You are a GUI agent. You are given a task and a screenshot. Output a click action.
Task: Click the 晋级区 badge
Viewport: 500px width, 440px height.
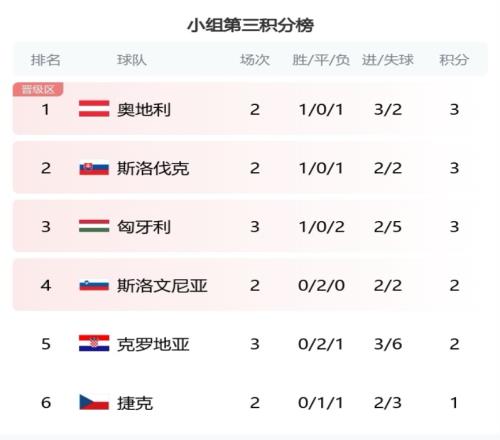tap(38, 89)
